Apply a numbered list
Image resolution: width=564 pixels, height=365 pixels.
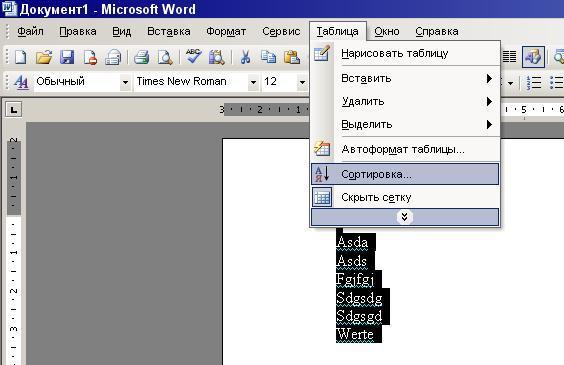tap(533, 83)
